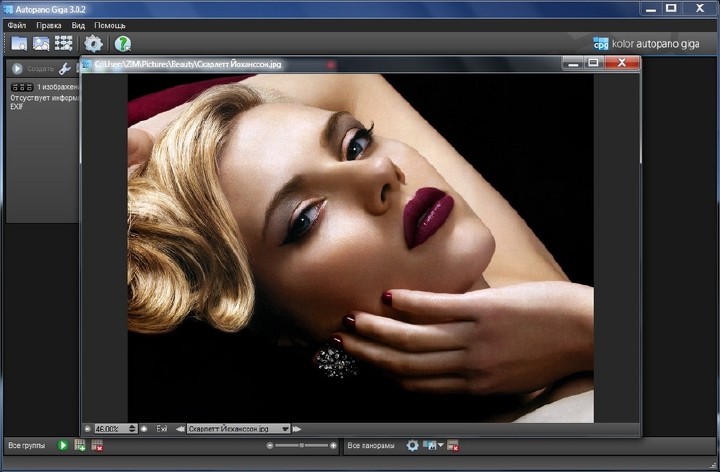Viewport: 720px width, 472px height.
Task: Click the green help question mark icon
Action: pyautogui.click(x=123, y=43)
